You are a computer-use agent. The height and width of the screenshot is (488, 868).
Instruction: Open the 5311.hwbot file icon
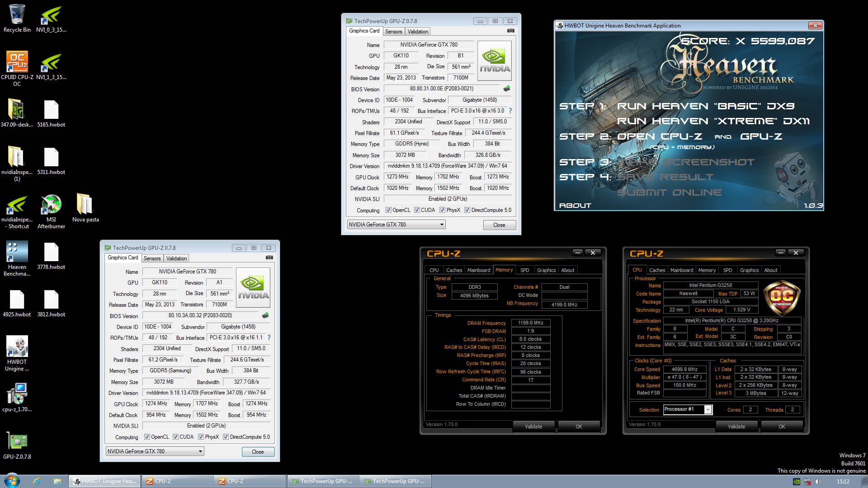[51, 161]
